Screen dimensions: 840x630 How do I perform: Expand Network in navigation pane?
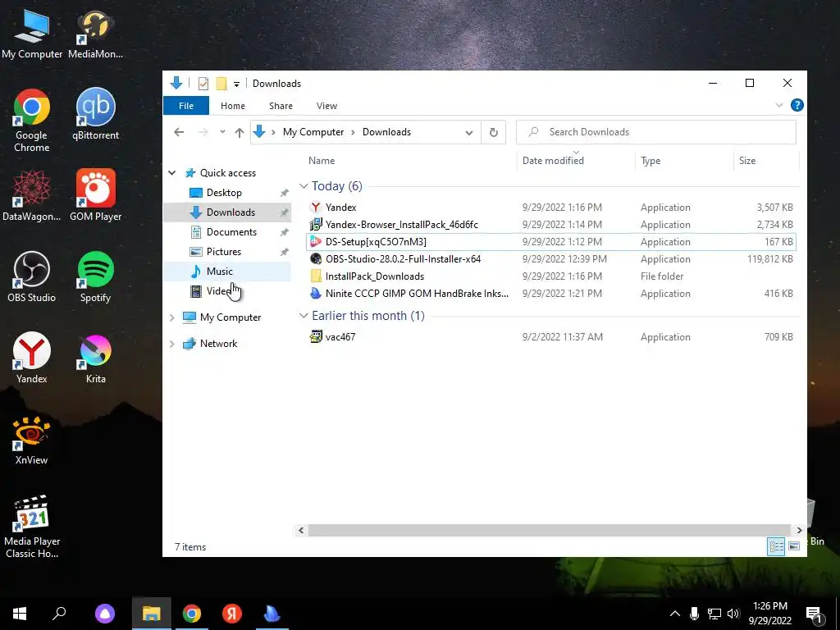[x=172, y=344]
